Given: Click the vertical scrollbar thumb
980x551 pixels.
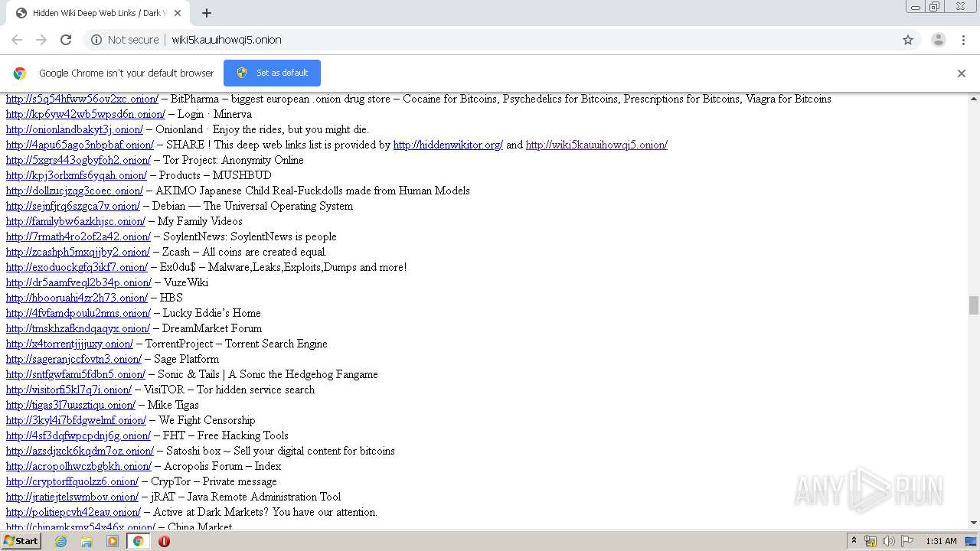Looking at the screenshot, I should coord(974,305).
